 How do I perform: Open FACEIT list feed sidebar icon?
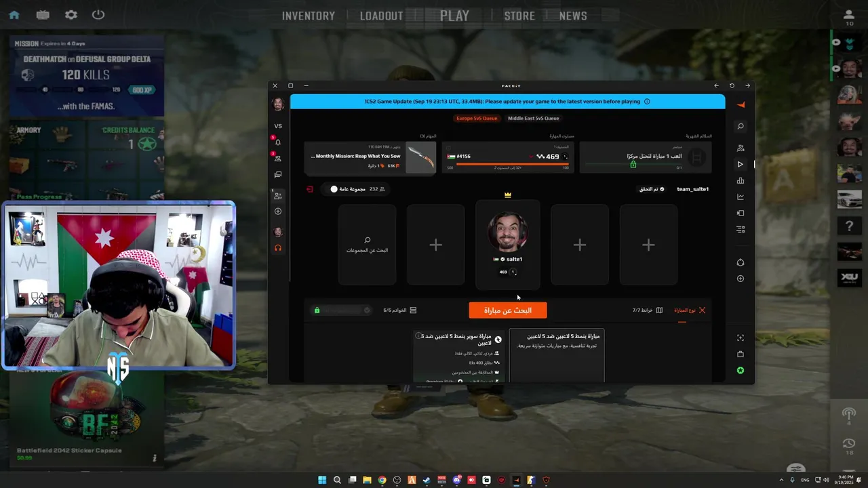point(741,229)
